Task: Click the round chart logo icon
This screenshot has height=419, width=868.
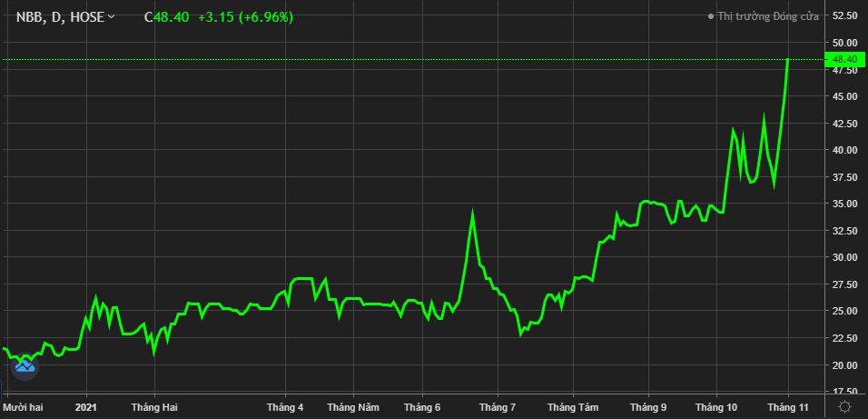Action: (x=25, y=366)
